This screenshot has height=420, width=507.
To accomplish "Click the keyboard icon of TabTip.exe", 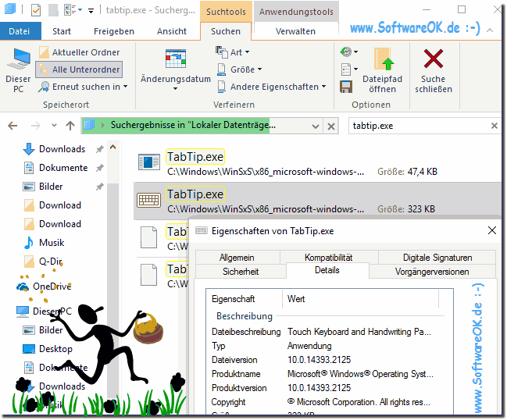I will coord(148,201).
